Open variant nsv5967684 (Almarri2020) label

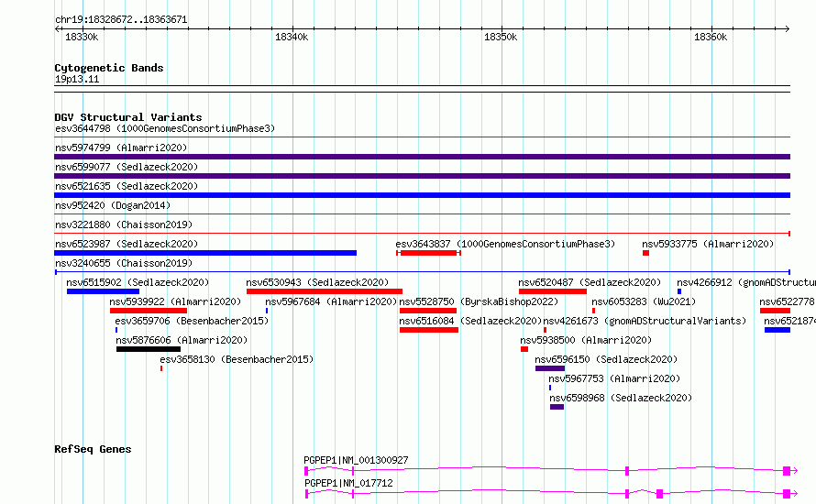coord(331,301)
